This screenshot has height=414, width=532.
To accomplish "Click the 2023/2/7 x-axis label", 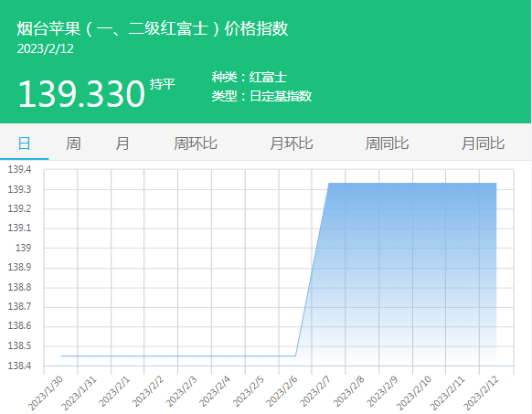I will [x=315, y=391].
